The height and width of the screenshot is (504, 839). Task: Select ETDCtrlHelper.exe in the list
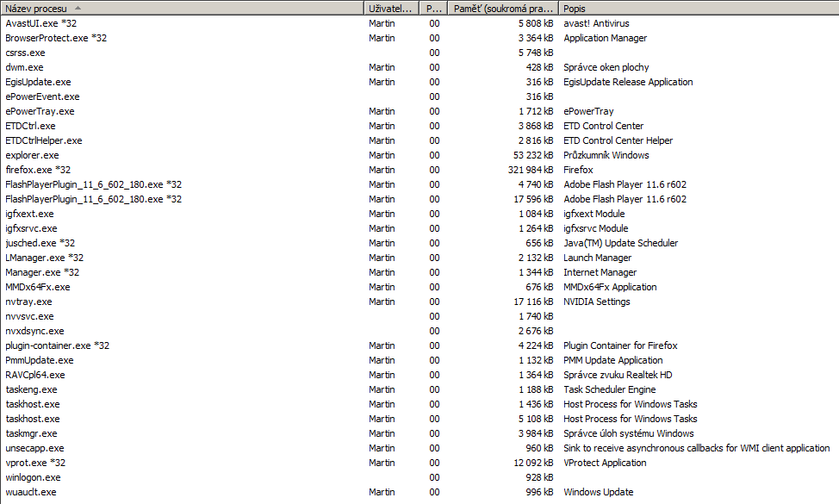[x=44, y=140]
